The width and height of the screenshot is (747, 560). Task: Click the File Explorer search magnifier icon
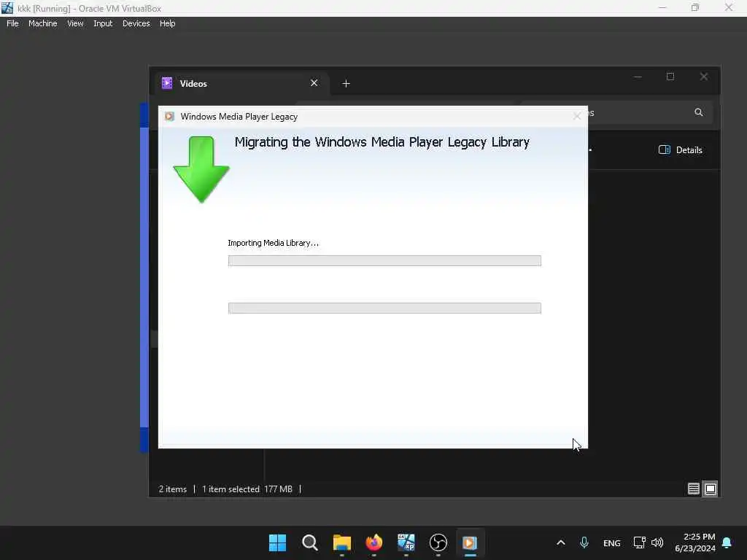pos(698,112)
